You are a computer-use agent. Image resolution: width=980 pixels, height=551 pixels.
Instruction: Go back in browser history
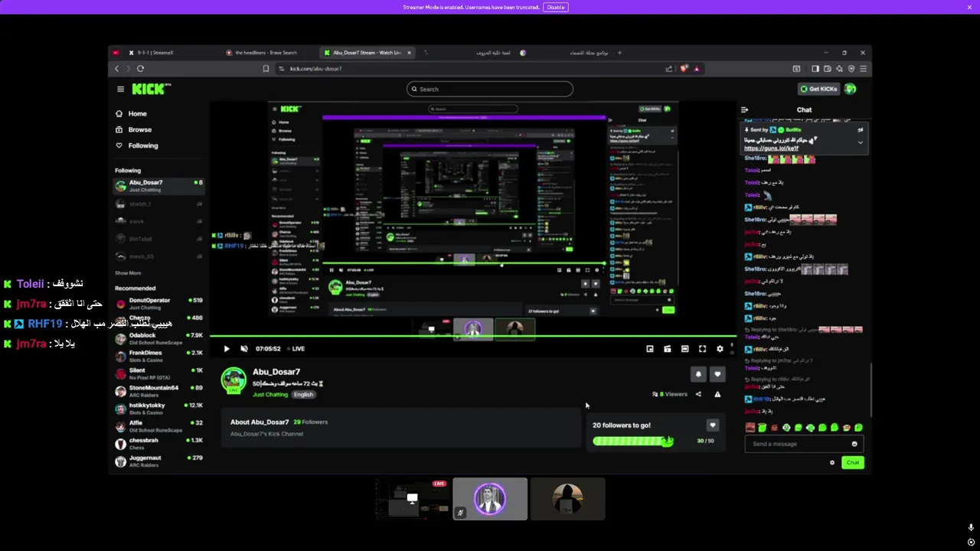pyautogui.click(x=117, y=69)
